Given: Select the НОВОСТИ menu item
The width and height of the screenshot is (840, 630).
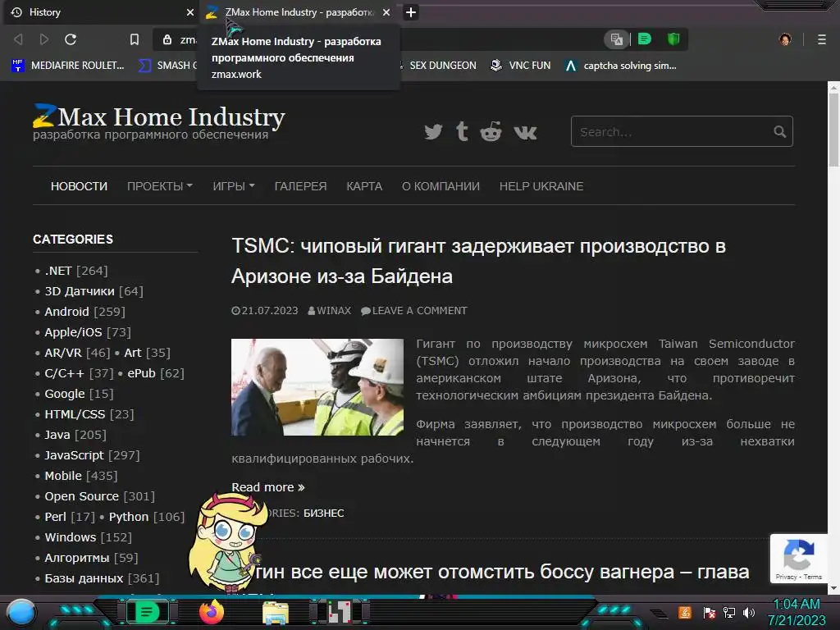Looking at the screenshot, I should (80, 186).
